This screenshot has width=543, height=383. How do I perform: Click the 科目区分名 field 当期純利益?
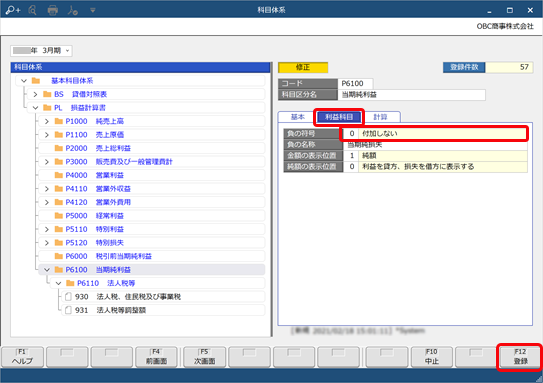click(x=411, y=95)
